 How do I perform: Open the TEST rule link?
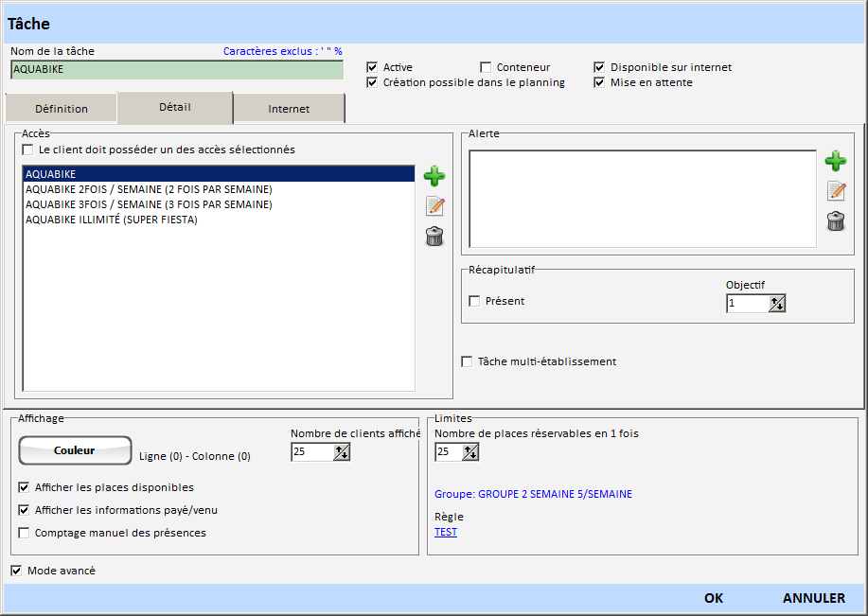(446, 532)
